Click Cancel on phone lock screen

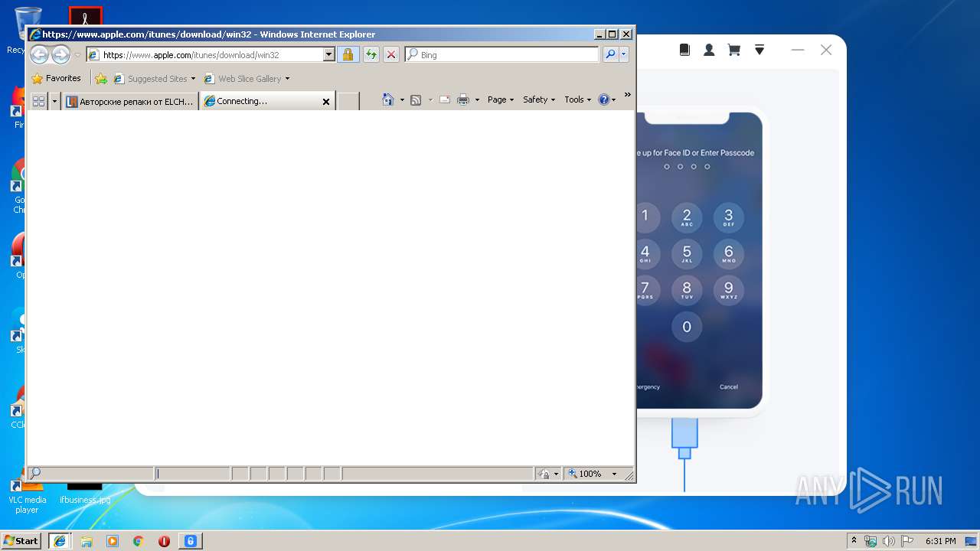[x=729, y=386]
